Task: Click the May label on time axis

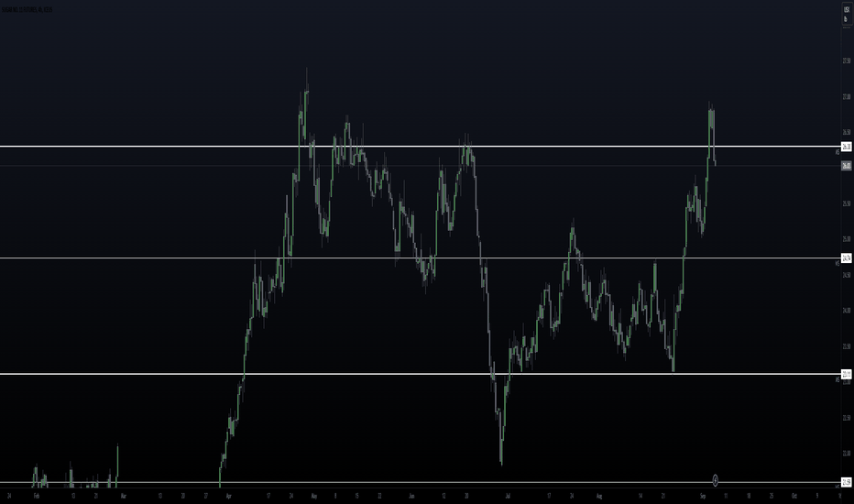Action: [x=314, y=497]
